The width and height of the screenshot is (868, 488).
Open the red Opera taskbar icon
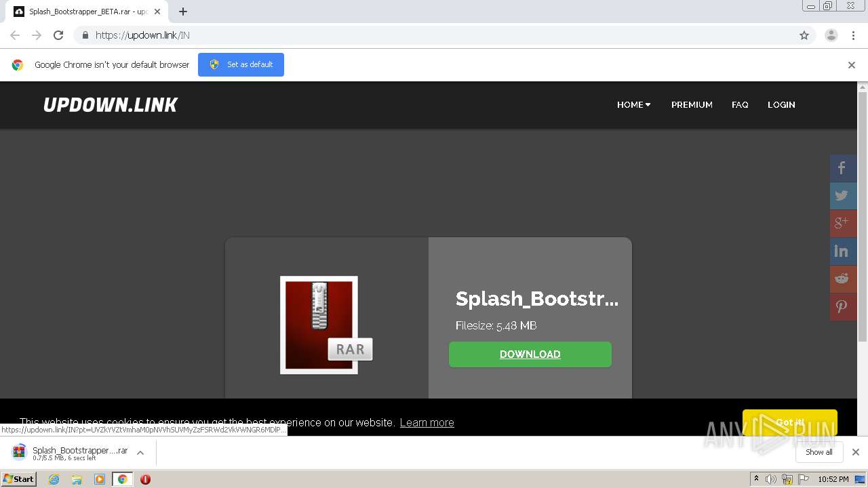pyautogui.click(x=145, y=479)
